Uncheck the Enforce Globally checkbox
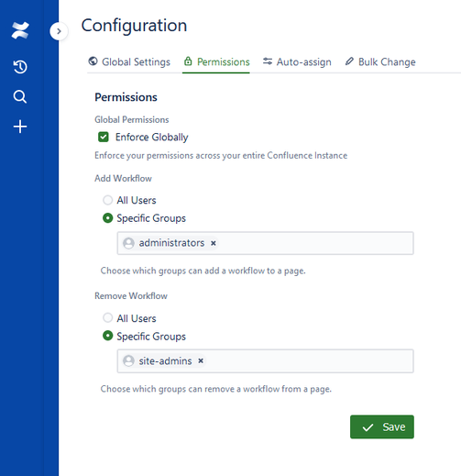This screenshot has width=461, height=476. point(104,137)
